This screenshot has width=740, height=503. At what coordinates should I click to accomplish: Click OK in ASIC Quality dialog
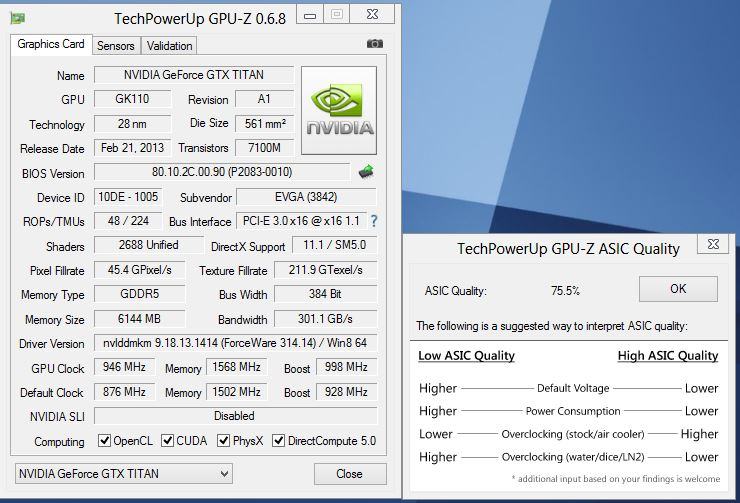[x=678, y=289]
